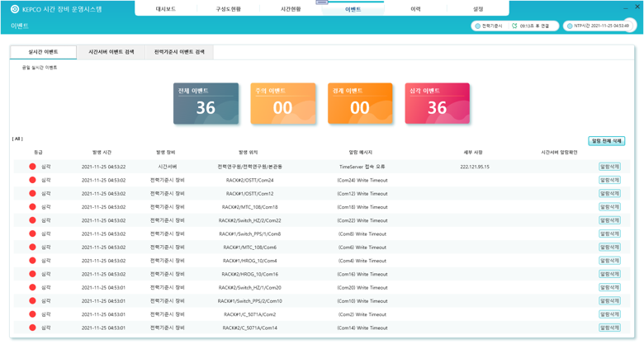Open the 대시보드 menu tab

point(166,9)
